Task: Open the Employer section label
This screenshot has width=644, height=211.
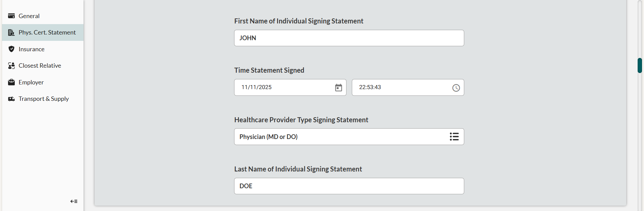Action: 31,82
